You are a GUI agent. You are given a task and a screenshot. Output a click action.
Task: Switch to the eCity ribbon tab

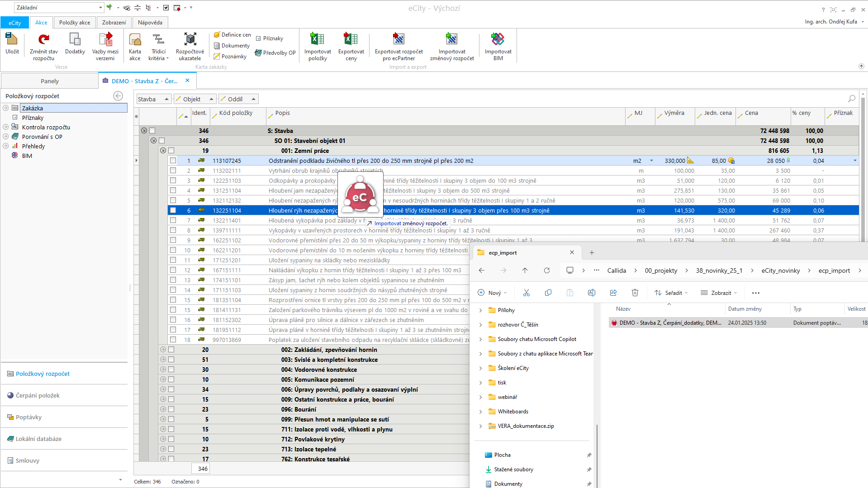coord(14,23)
